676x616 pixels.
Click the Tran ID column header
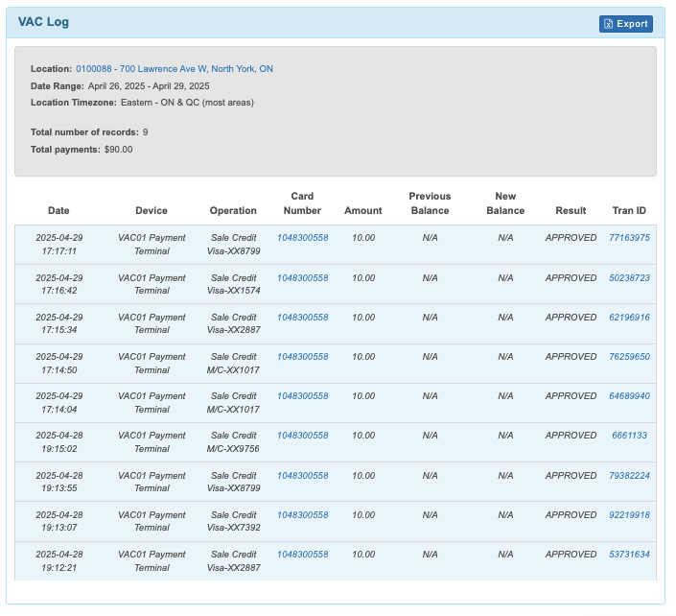[629, 210]
